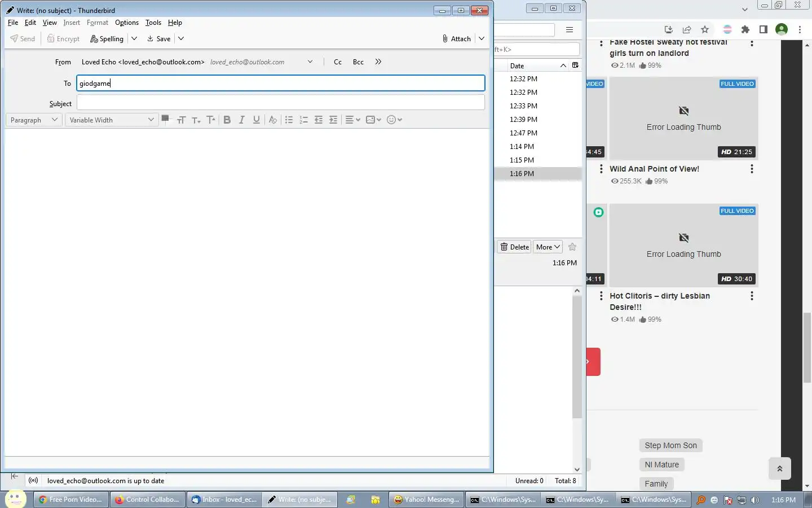Open the From identity dropdown
This screenshot has width=812, height=508.
pos(310,62)
